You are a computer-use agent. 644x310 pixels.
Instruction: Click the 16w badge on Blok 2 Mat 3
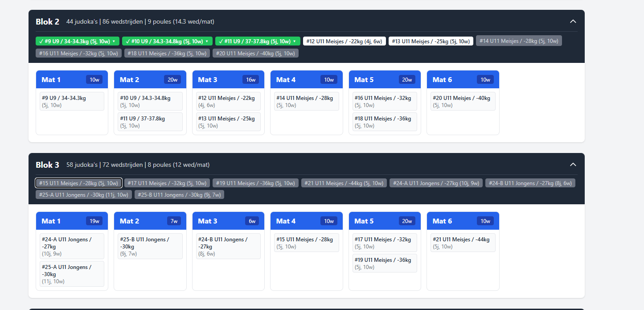point(251,80)
